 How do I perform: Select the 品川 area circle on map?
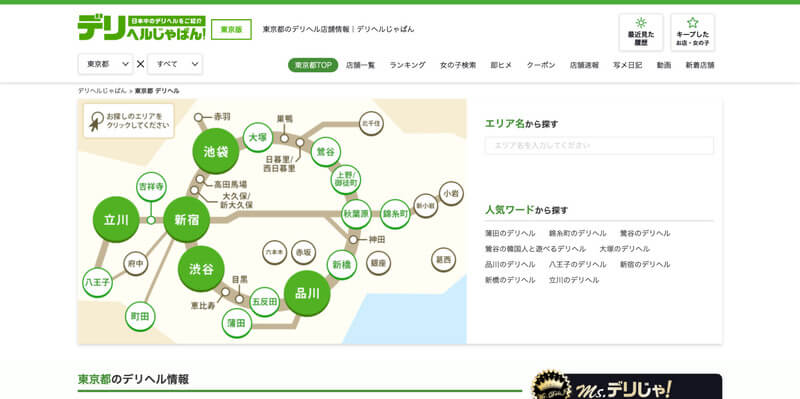point(307,293)
